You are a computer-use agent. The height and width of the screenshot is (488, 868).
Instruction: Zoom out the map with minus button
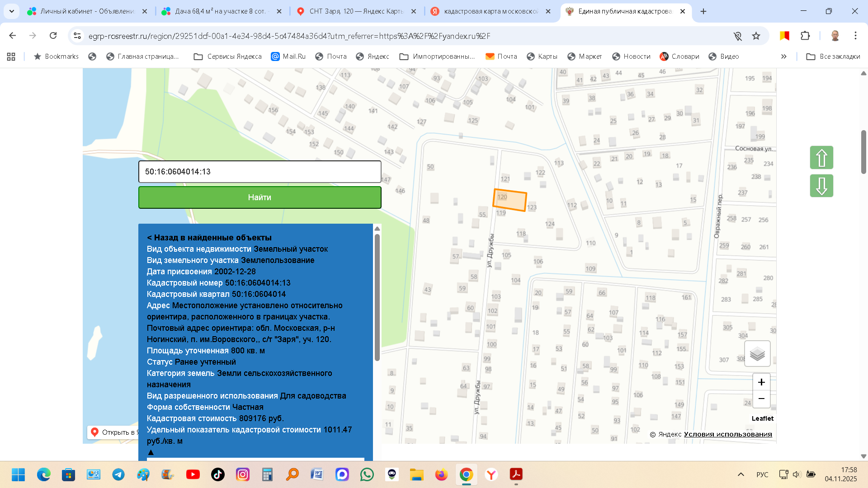(x=761, y=399)
